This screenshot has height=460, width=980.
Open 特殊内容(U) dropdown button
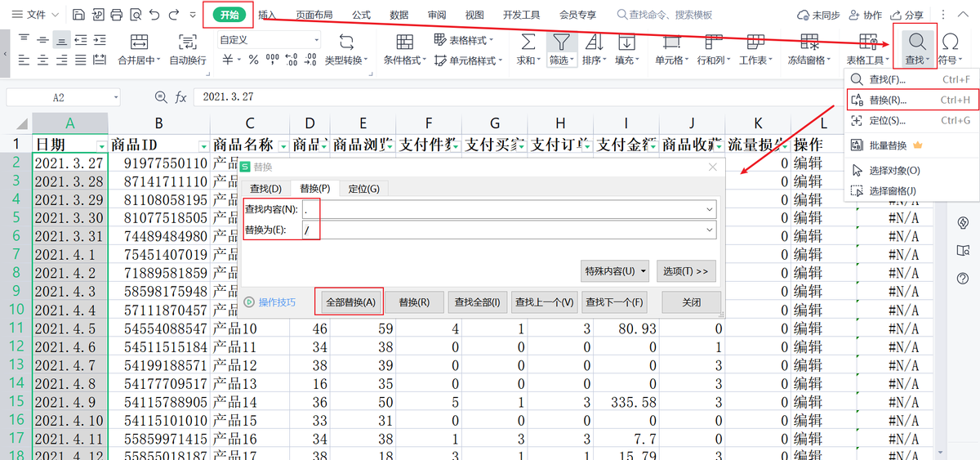tap(615, 270)
